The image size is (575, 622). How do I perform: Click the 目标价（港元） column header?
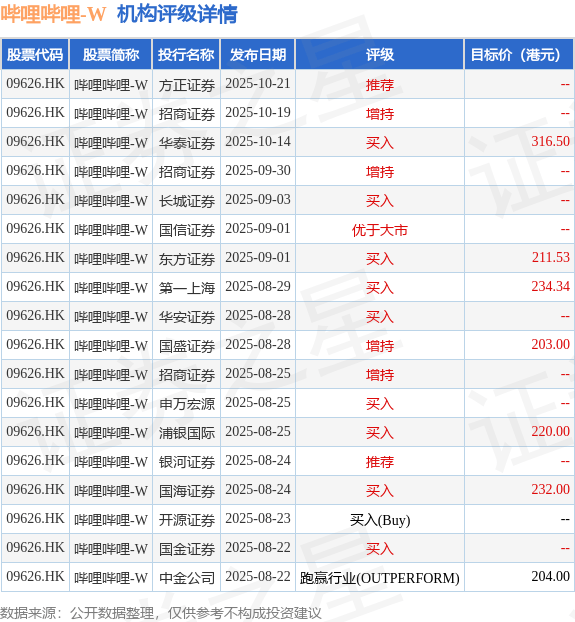(x=519, y=54)
